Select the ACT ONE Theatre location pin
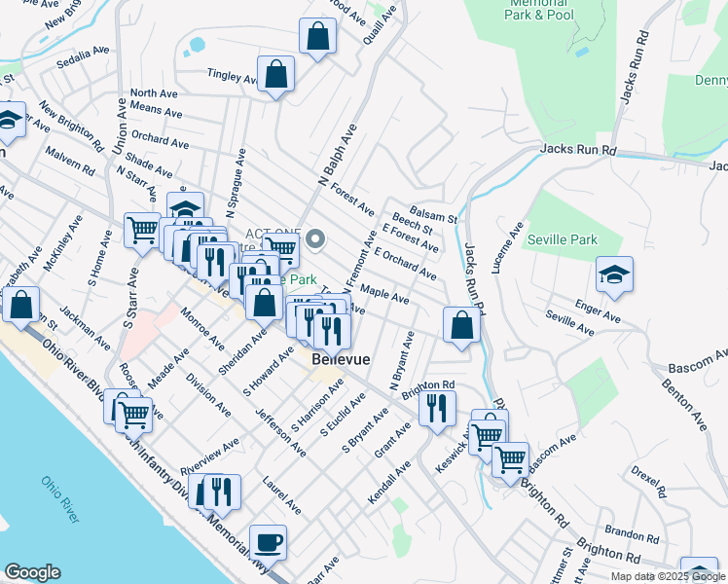The image size is (728, 584). 315,240
